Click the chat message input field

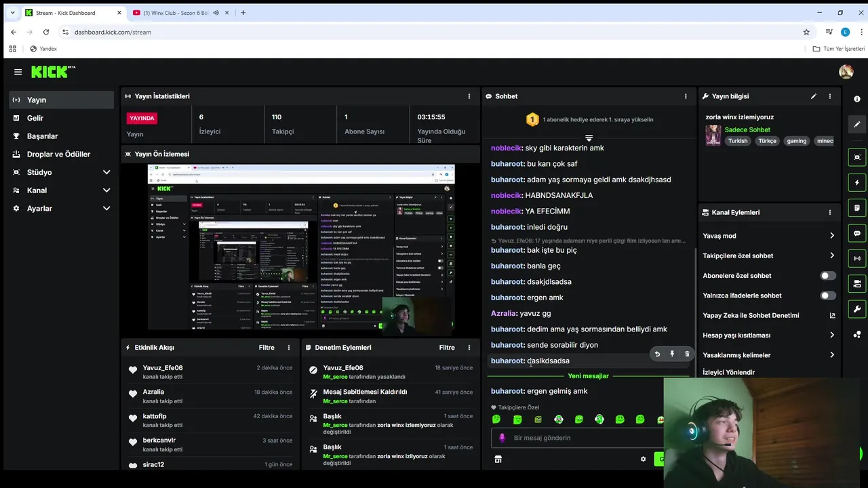click(x=576, y=438)
